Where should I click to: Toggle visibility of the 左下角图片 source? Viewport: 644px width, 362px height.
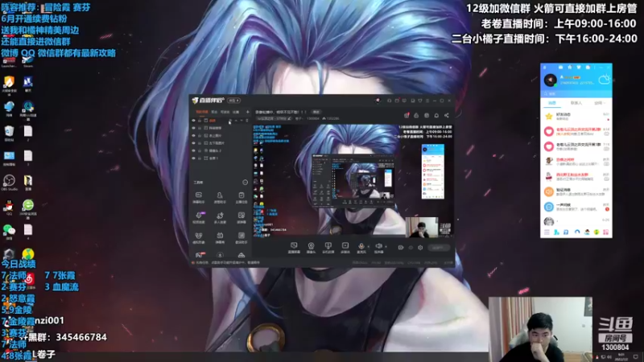(193, 143)
